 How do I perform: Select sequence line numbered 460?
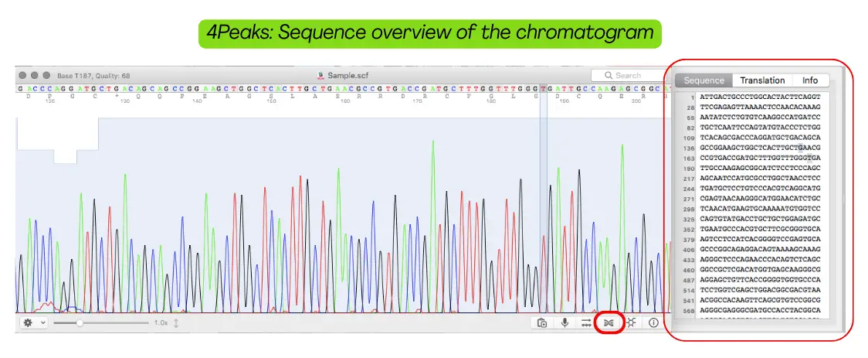tap(760, 269)
